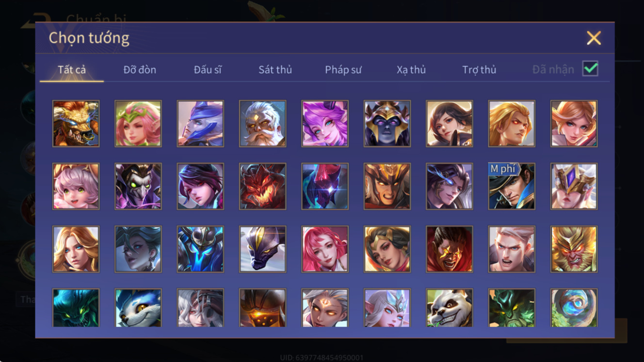Viewport: 644px width, 362px height.
Task: Select the black panther hero portrait
Action: pyautogui.click(x=262, y=249)
